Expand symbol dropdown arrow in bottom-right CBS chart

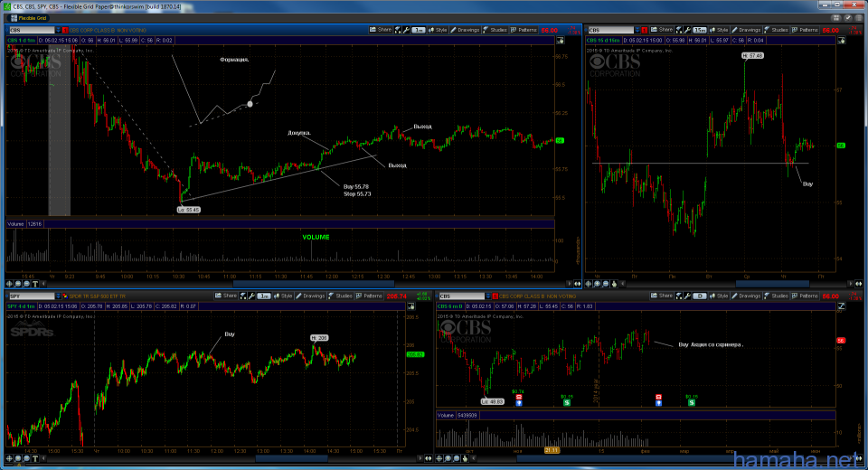coord(487,296)
